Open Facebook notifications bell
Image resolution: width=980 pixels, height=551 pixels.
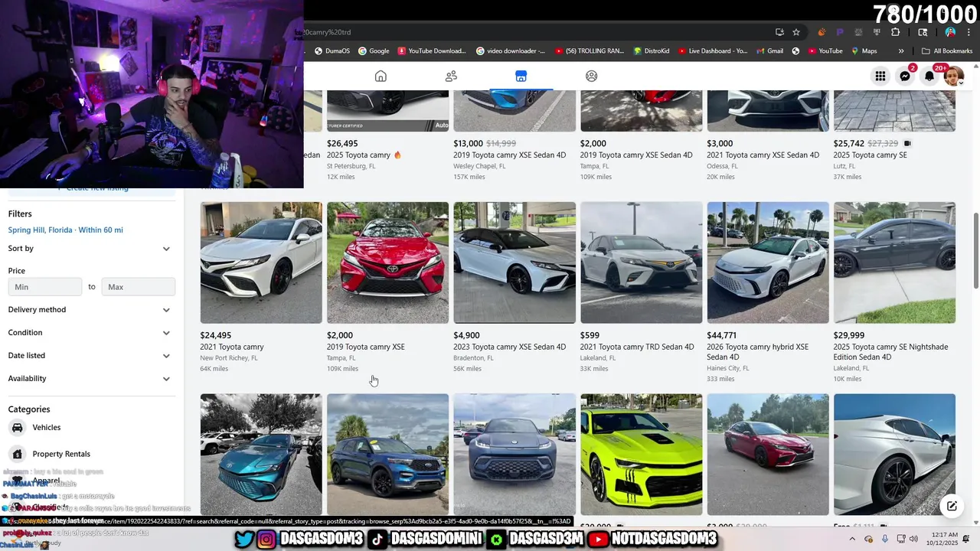tap(929, 76)
